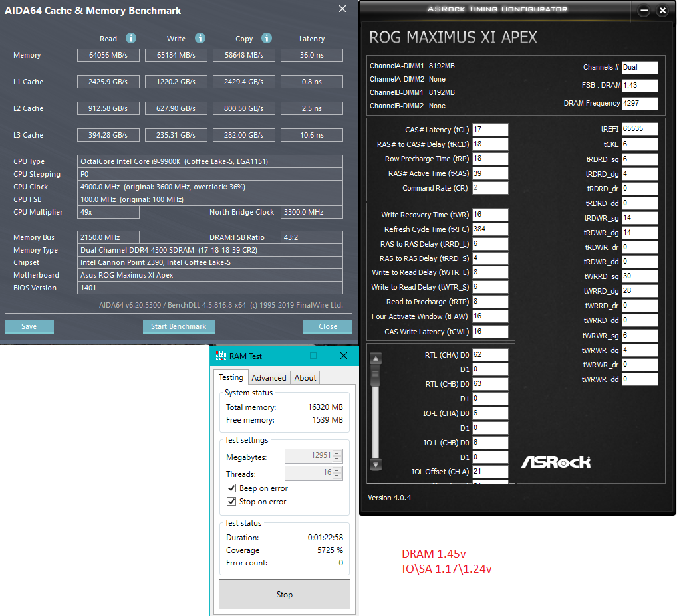Switch to the Testing tab in RAM Test
This screenshot has width=677, height=616.
pos(231,377)
